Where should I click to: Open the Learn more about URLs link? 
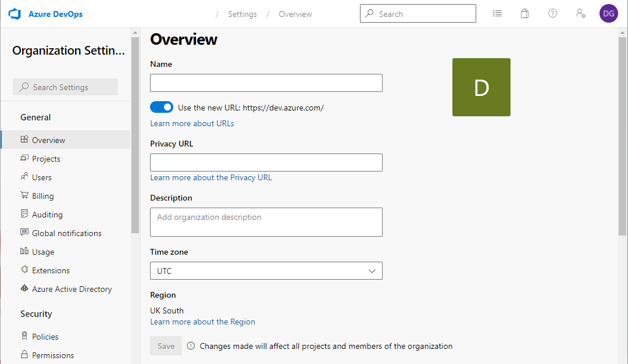tap(192, 123)
